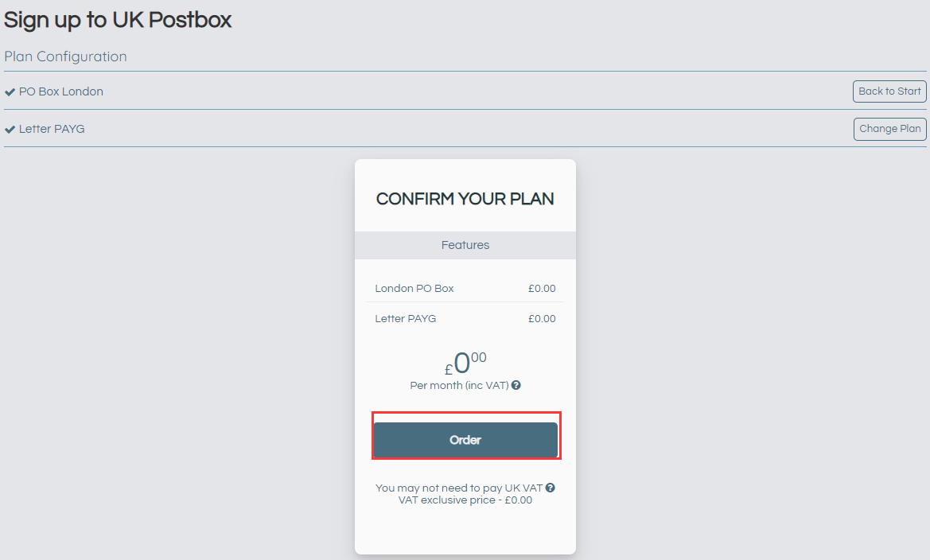Click London PO Box feature name

pos(414,288)
